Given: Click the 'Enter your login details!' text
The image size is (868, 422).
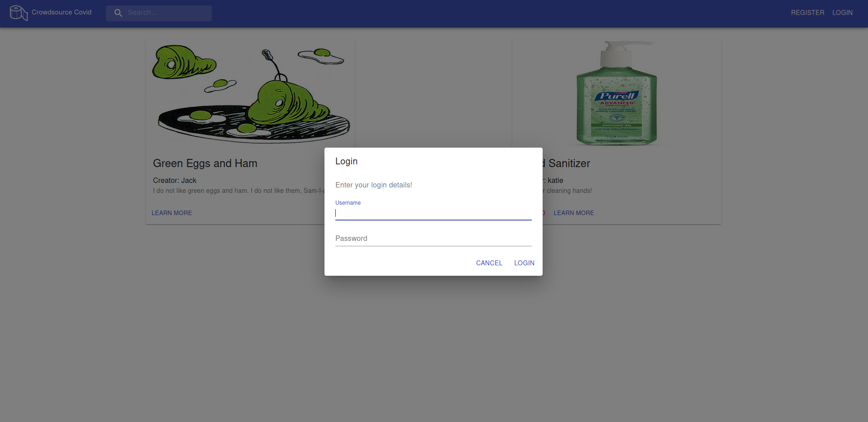Looking at the screenshot, I should [374, 185].
